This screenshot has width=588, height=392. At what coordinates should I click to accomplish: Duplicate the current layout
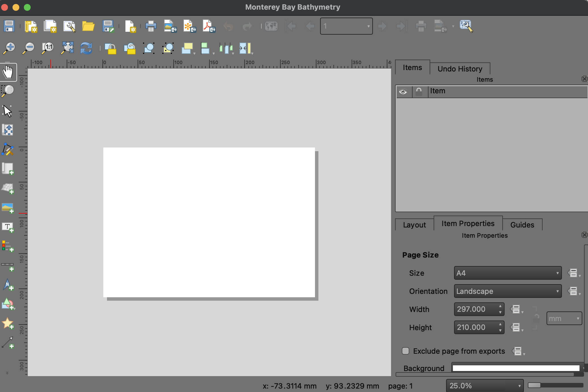[x=50, y=26]
